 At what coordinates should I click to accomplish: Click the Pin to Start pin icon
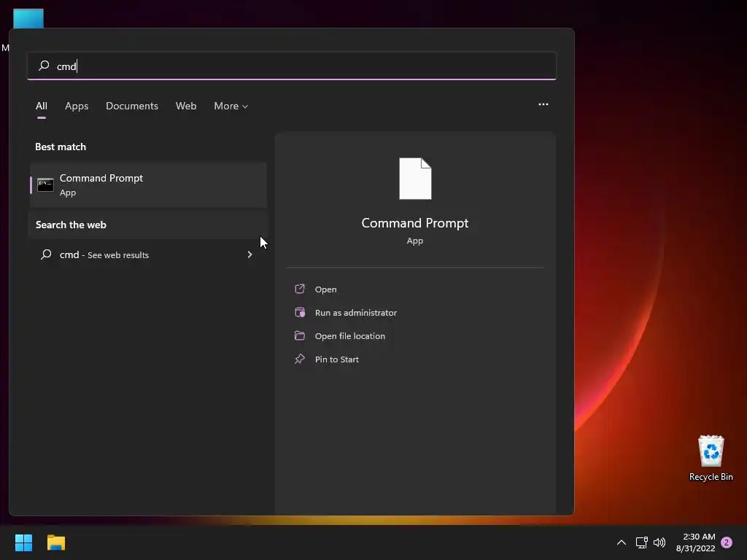coord(300,359)
